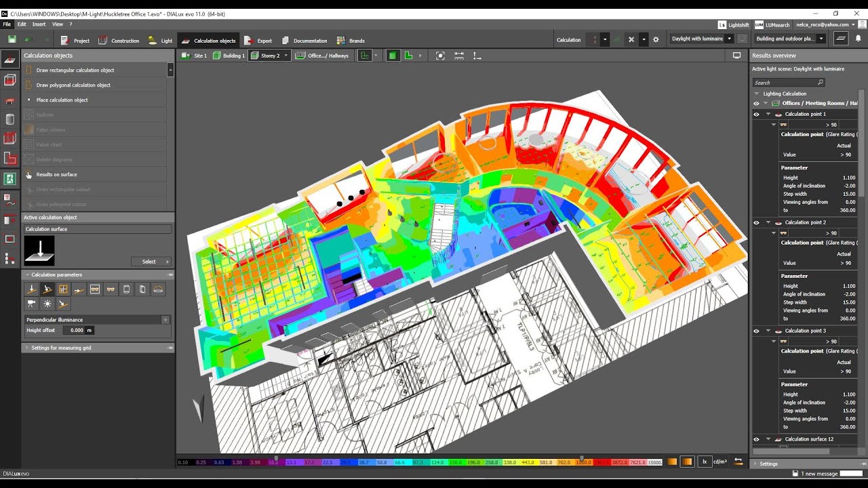Click the measure distance icon in view toolbar
This screenshot has width=868, height=488.
click(459, 56)
